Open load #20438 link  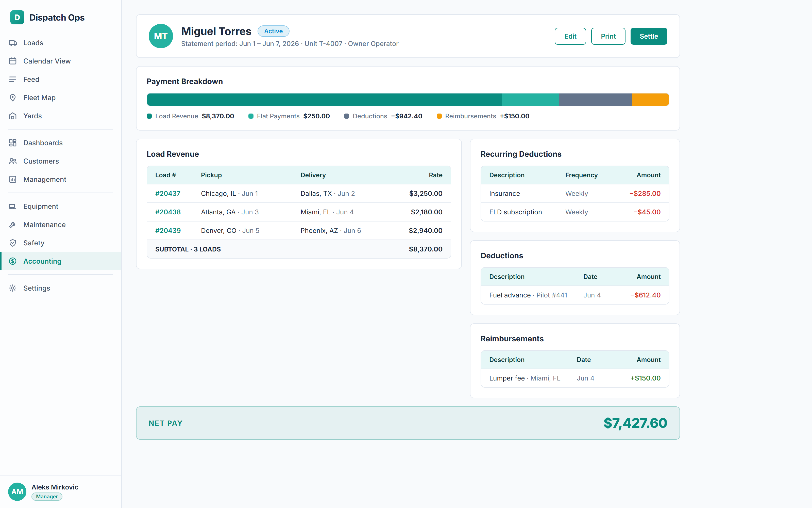coord(168,212)
